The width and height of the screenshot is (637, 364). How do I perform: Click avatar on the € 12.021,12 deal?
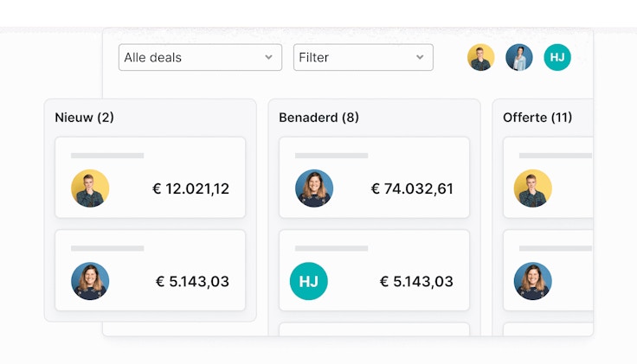(90, 188)
